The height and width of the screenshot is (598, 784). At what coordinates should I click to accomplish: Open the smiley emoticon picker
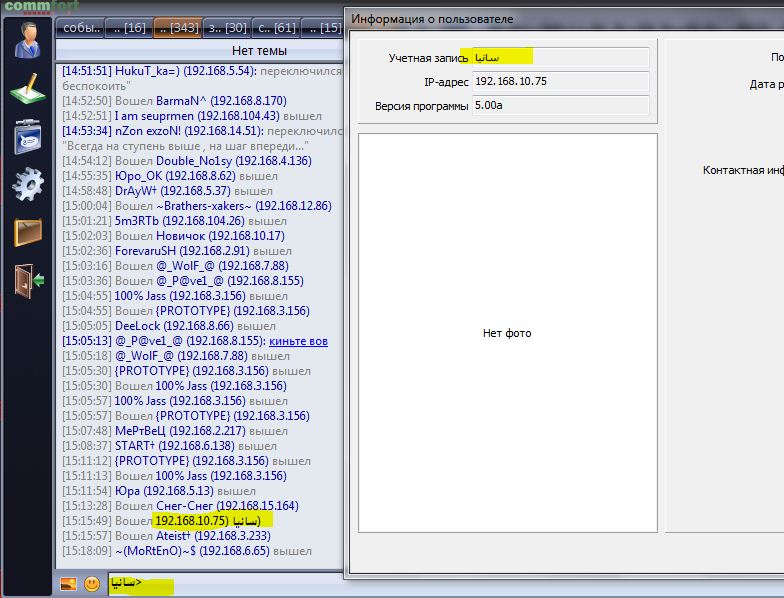coord(92,583)
